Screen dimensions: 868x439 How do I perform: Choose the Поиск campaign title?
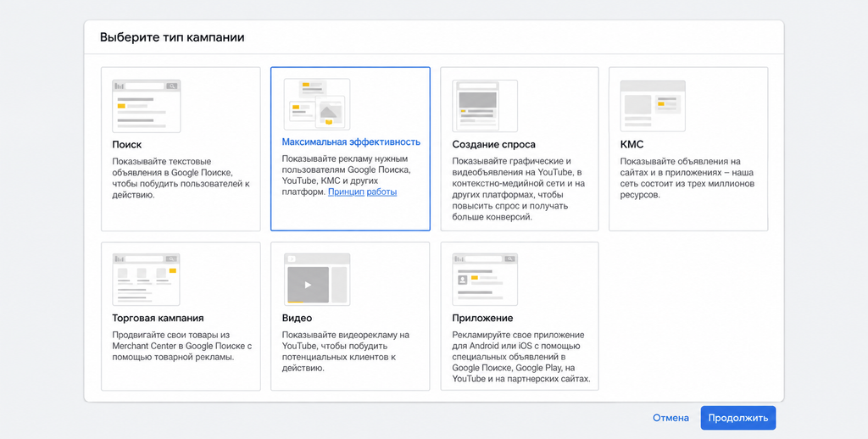pyautogui.click(x=127, y=144)
